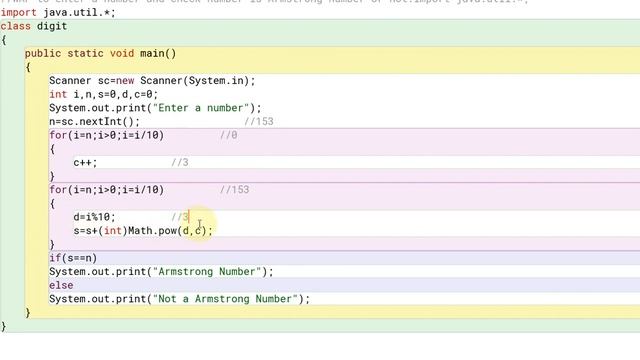The image size is (640, 360).
Task: Click the 'Not a Armstrong Number' print statement
Action: coord(180,299)
